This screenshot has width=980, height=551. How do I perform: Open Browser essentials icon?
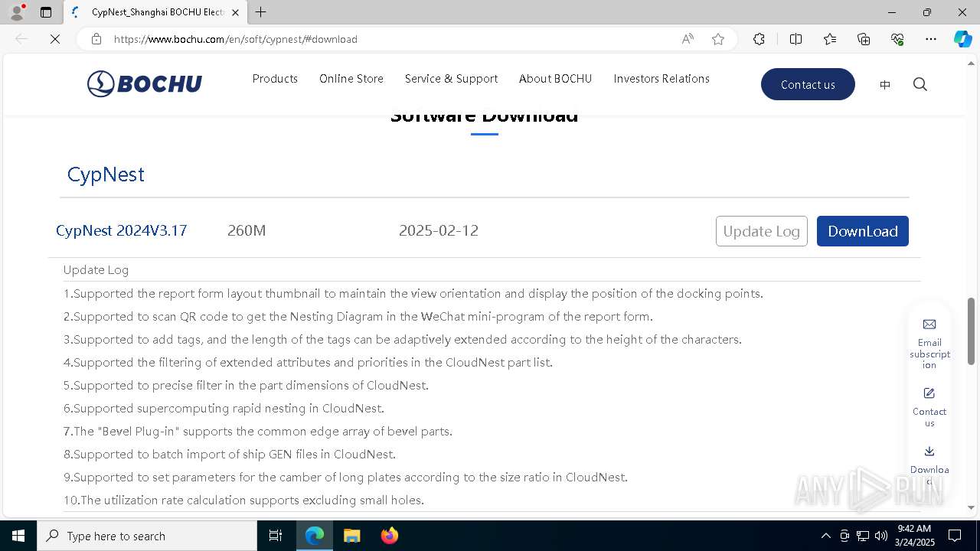point(897,39)
